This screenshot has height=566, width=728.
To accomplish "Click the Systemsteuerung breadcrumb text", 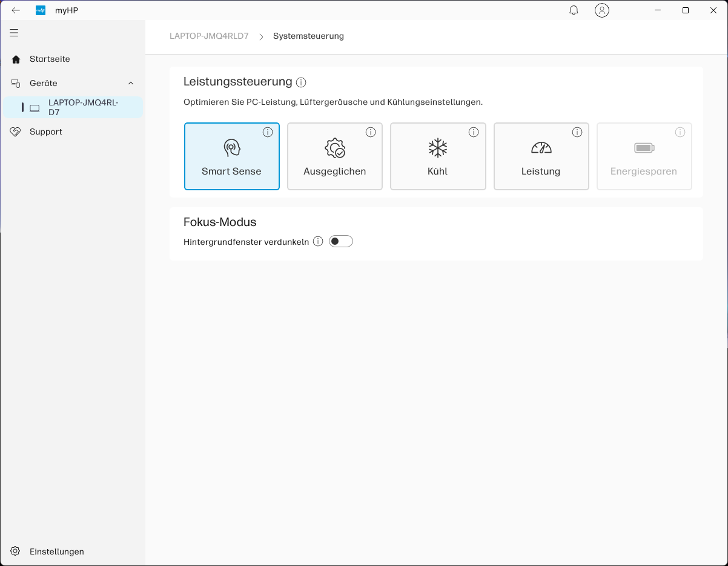I will click(308, 36).
